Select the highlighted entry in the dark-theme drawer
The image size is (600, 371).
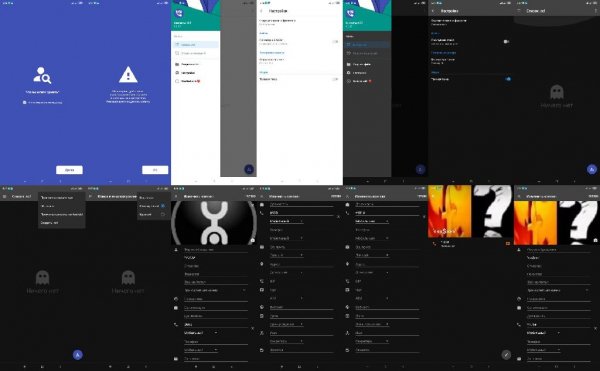[367, 45]
